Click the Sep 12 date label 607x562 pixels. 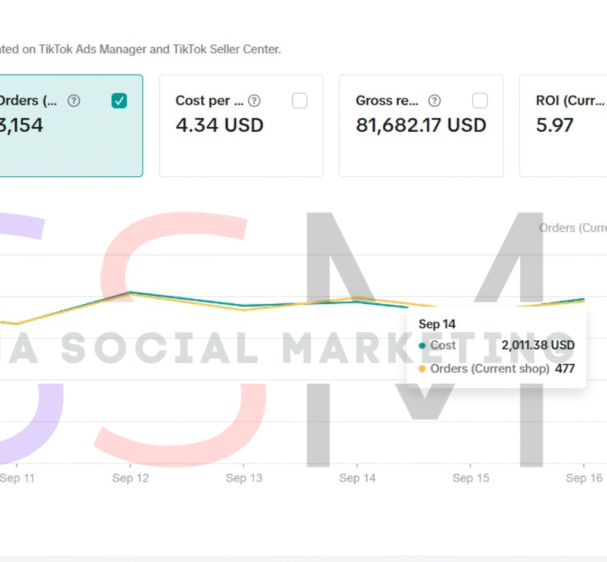tap(130, 479)
